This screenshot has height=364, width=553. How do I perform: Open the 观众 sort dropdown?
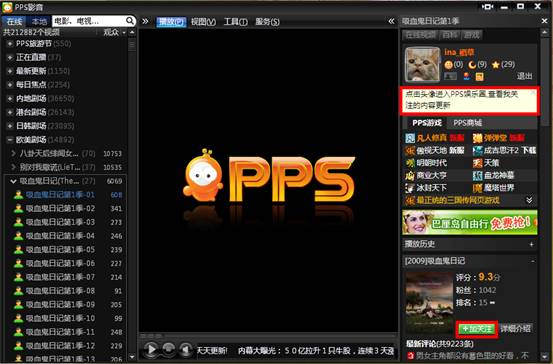click(115, 32)
